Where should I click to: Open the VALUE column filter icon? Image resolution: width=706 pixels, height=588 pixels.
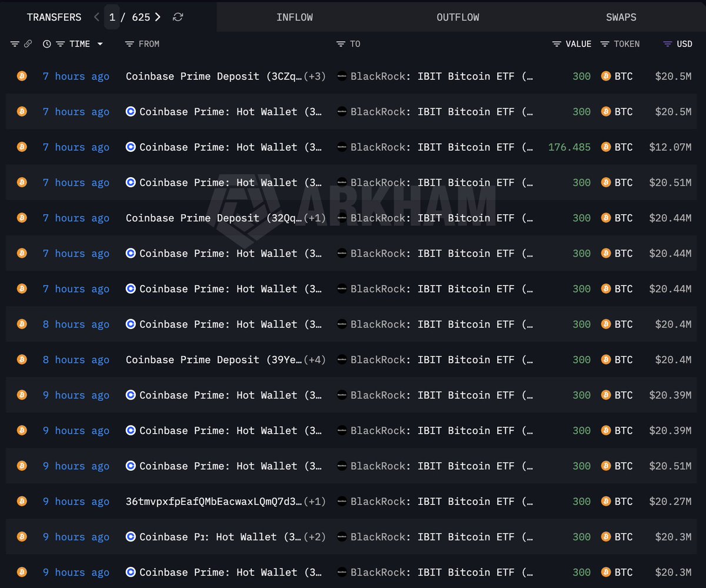557,44
